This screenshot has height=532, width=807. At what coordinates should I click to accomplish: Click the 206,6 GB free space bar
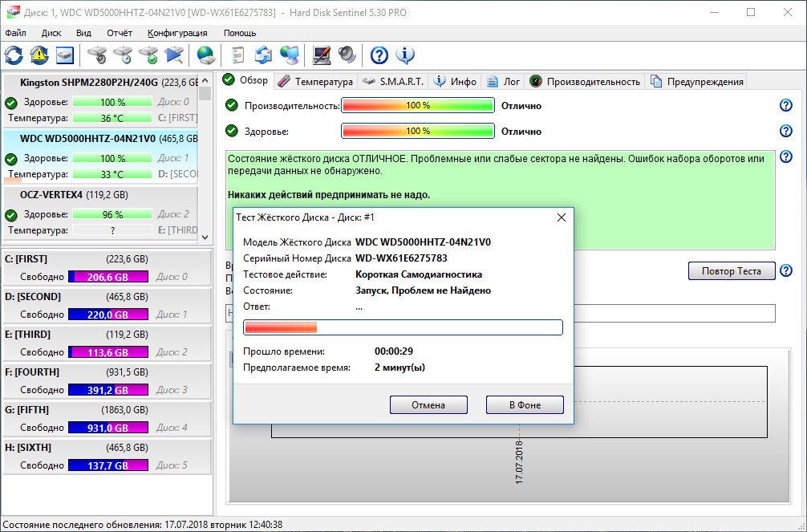pyautogui.click(x=108, y=277)
